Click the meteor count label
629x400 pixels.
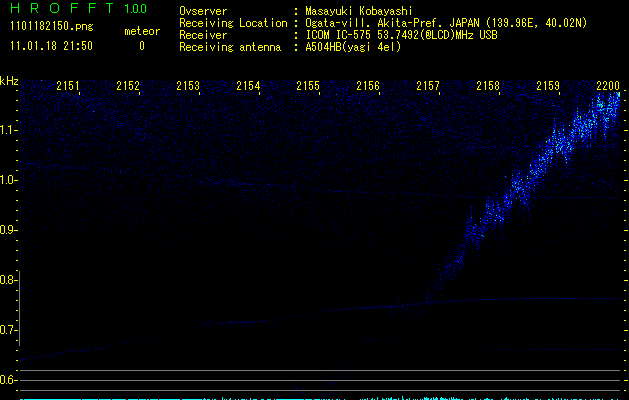click(x=142, y=31)
